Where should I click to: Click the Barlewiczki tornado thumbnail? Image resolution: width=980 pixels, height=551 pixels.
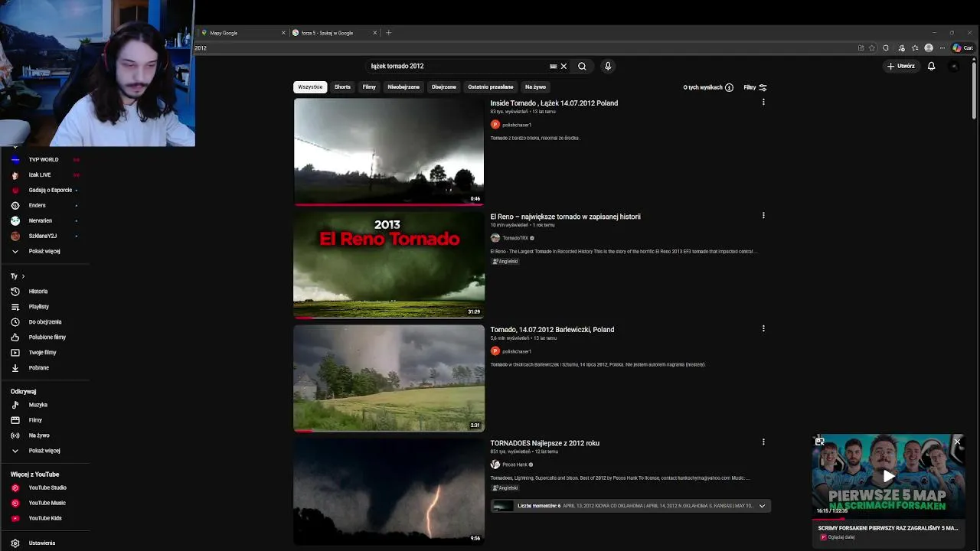tap(389, 378)
